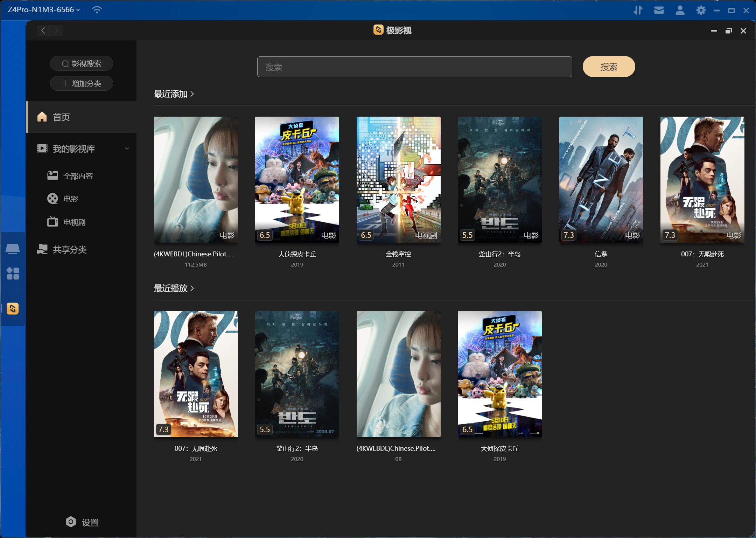Image resolution: width=756 pixels, height=538 pixels.
Task: Open the computer device icon in left dock
Action: pyautogui.click(x=13, y=249)
